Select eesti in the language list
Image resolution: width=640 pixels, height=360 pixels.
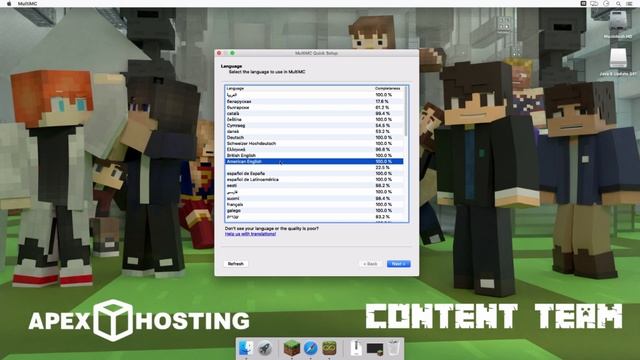(314, 186)
